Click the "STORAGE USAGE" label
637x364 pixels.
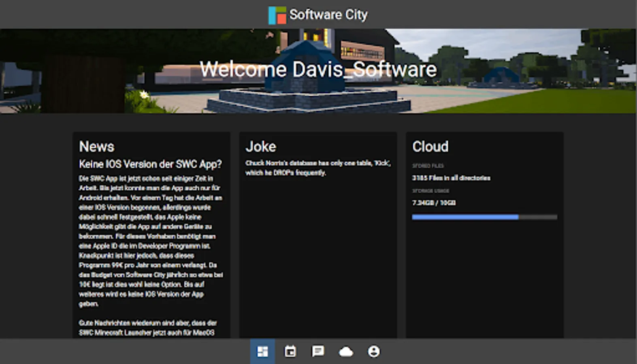coord(430,191)
